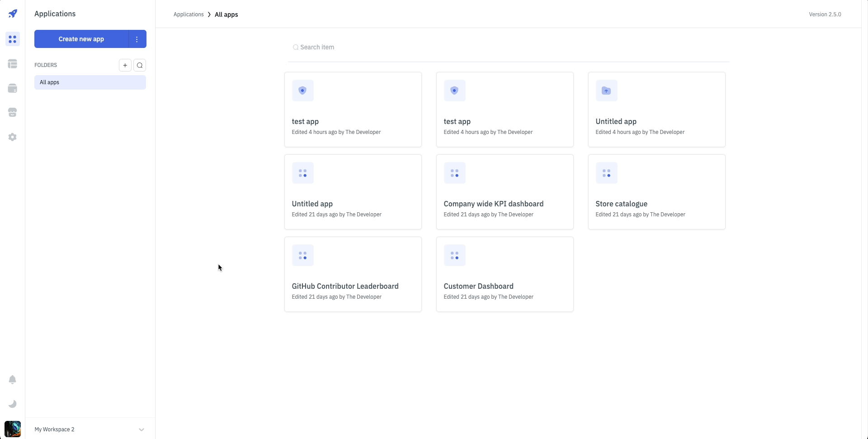Open the Store catalogue app card
The image size is (868, 439).
coord(656,192)
